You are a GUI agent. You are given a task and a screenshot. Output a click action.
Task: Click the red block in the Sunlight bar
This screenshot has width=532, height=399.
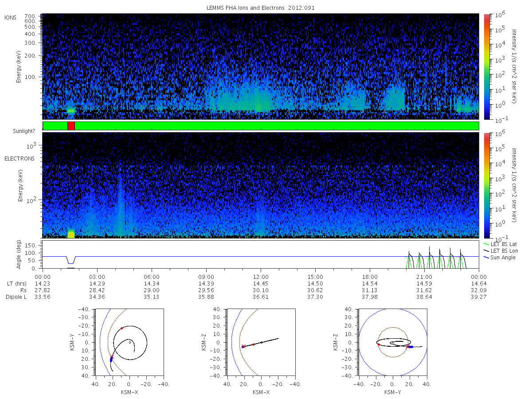click(71, 126)
